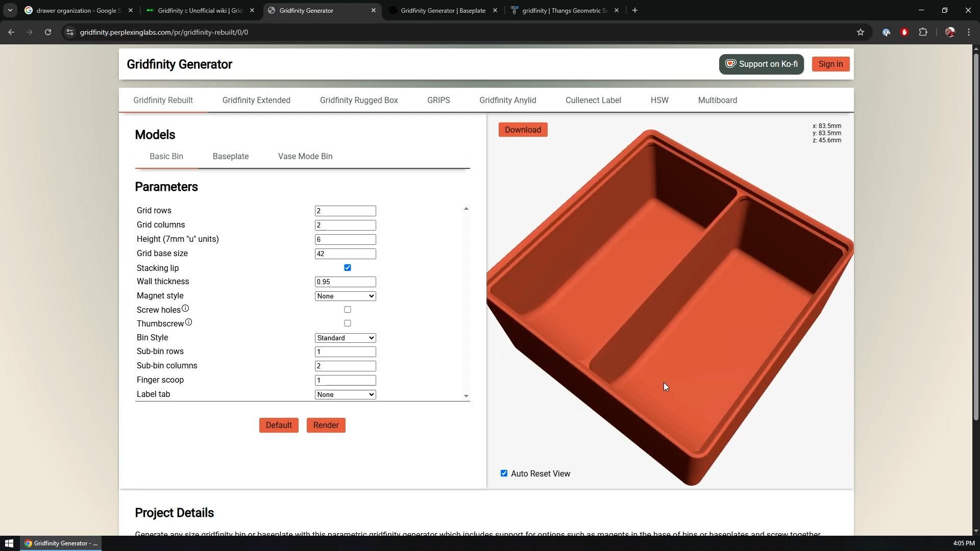The image size is (980, 551).
Task: Click the Wall thickness input field
Action: [345, 282]
